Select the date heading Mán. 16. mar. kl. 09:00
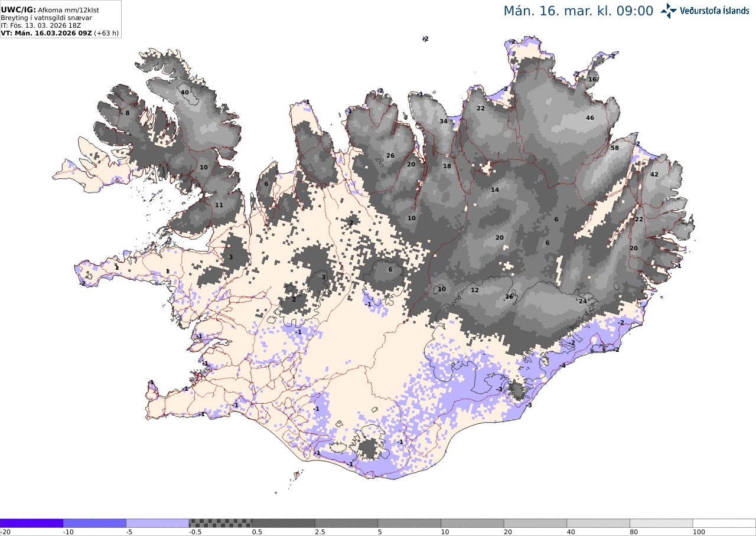This screenshot has height=536, width=756. coord(578,11)
